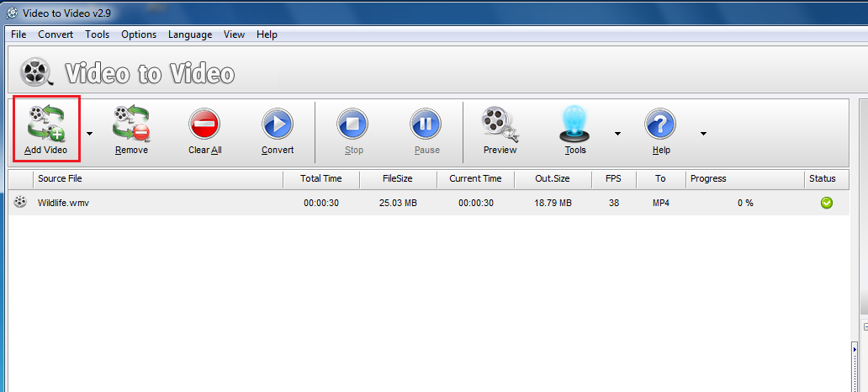This screenshot has height=392, width=868.
Task: Open the Options menu
Action: click(139, 34)
